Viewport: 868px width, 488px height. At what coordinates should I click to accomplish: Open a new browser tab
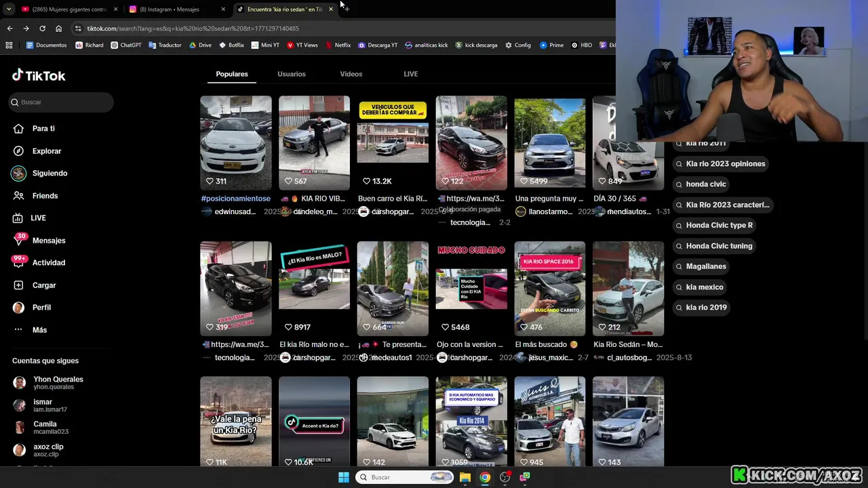(347, 9)
